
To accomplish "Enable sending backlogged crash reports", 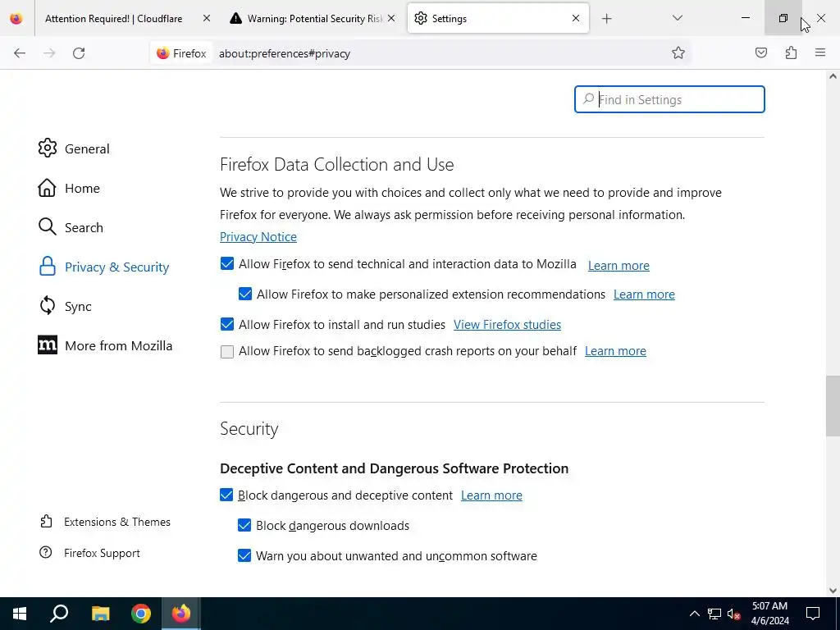I will point(227,352).
